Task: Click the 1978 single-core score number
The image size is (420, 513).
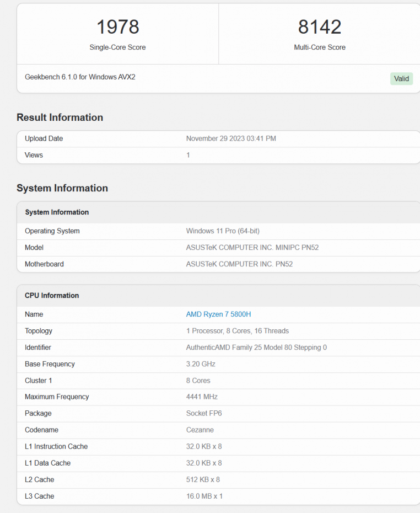Action: click(x=117, y=27)
